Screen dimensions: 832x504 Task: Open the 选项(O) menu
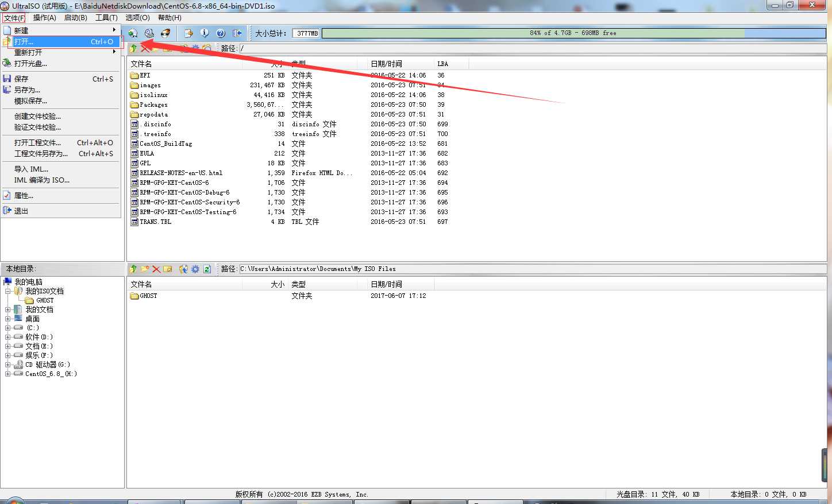click(x=138, y=18)
